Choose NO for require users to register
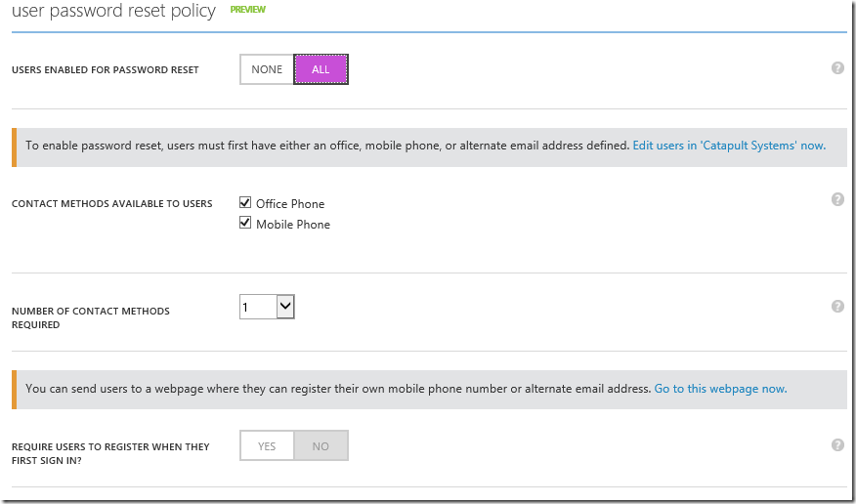Screen dimensions: 856x504 click(321, 445)
